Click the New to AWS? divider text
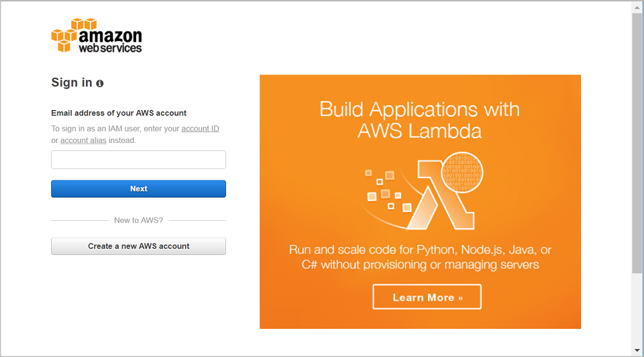The height and width of the screenshot is (357, 644). pyautogui.click(x=138, y=220)
